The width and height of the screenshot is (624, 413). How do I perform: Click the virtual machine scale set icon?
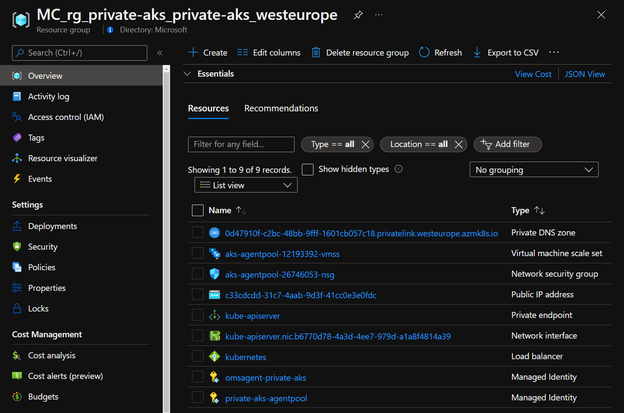[214, 253]
